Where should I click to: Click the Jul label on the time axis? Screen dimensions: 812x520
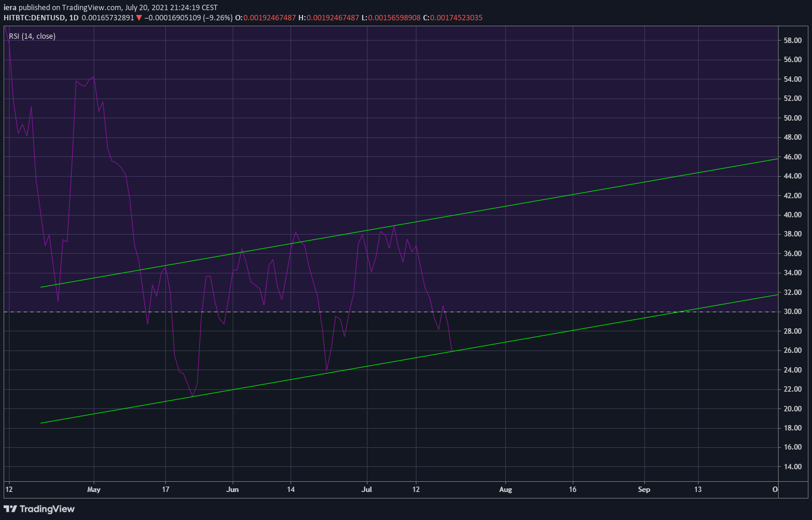tap(367, 490)
